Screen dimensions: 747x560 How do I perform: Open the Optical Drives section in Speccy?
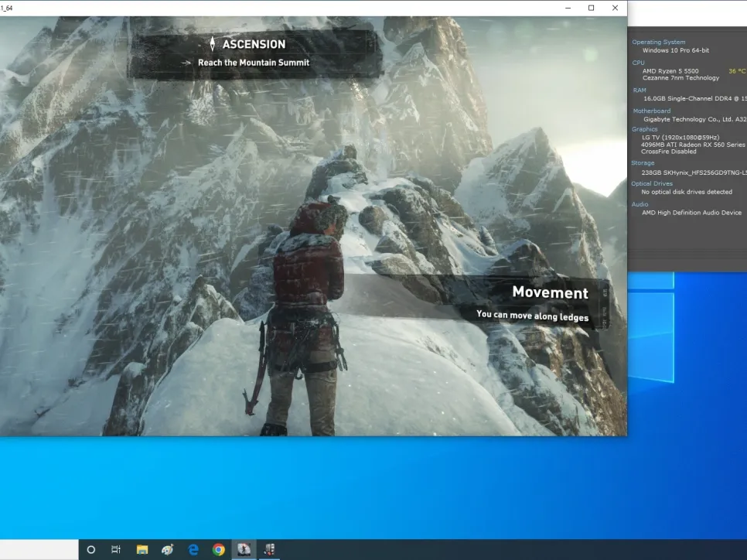pos(652,183)
